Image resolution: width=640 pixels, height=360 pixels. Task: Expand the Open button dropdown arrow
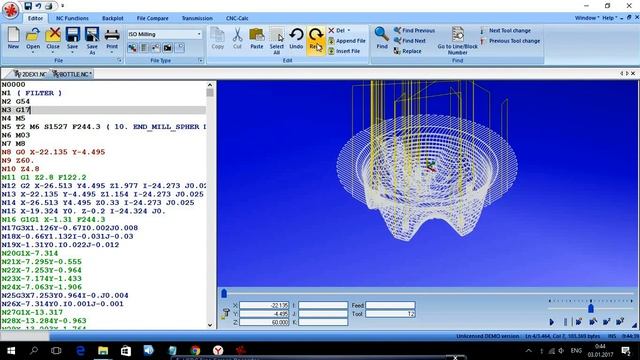click(x=33, y=52)
